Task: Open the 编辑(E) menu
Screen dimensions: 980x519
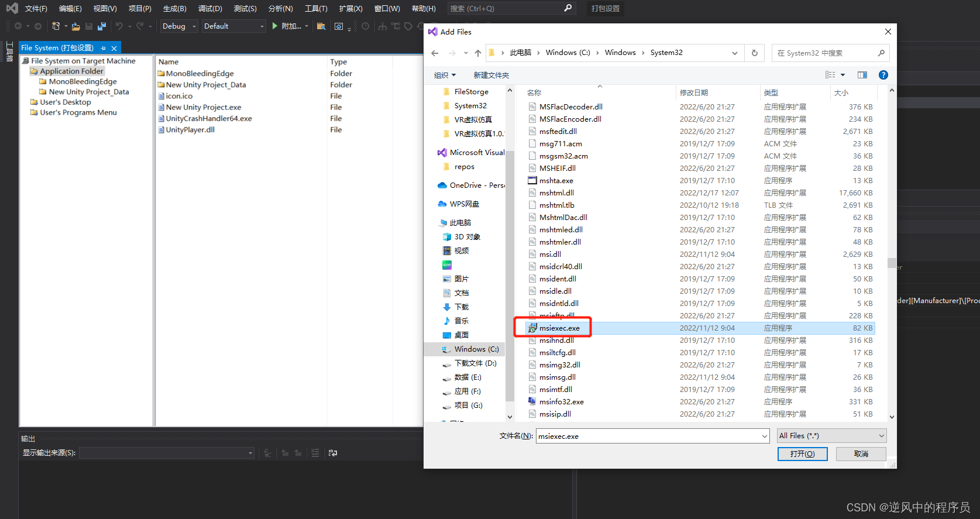Action: [x=70, y=8]
